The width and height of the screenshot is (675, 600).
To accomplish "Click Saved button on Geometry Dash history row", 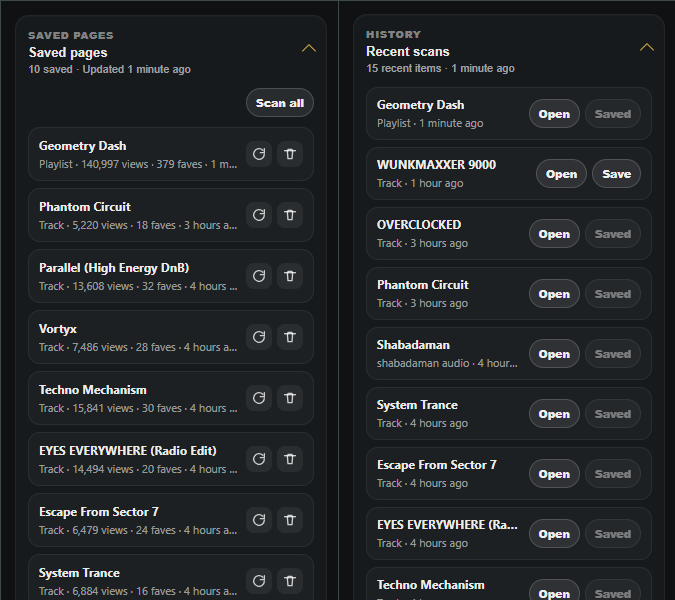I will pyautogui.click(x=613, y=114).
